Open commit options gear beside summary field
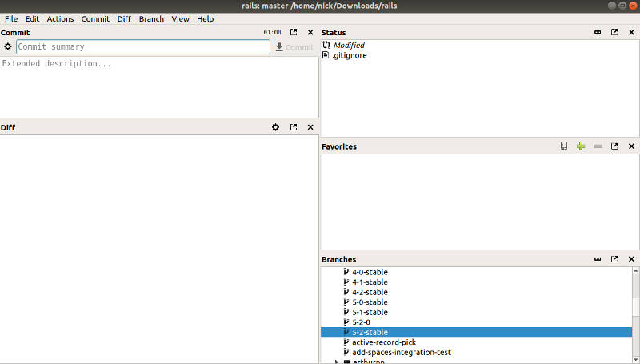 coord(8,47)
